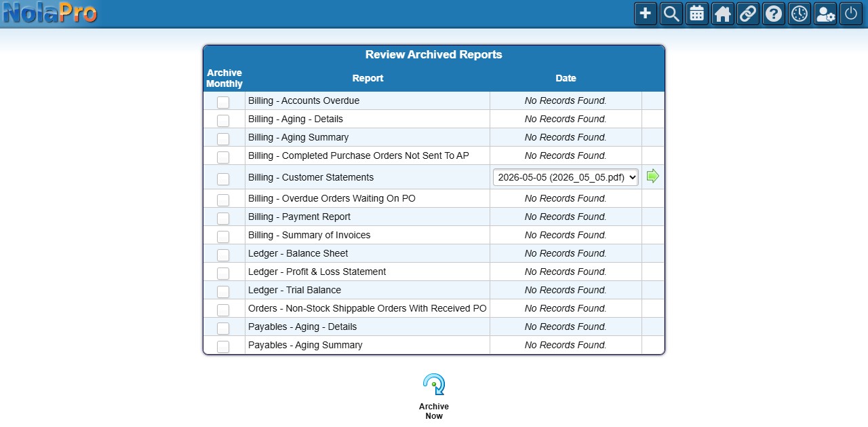Enable monthly archive for Billing - Payment Report
Screen dimensions: 868x427
pos(223,219)
